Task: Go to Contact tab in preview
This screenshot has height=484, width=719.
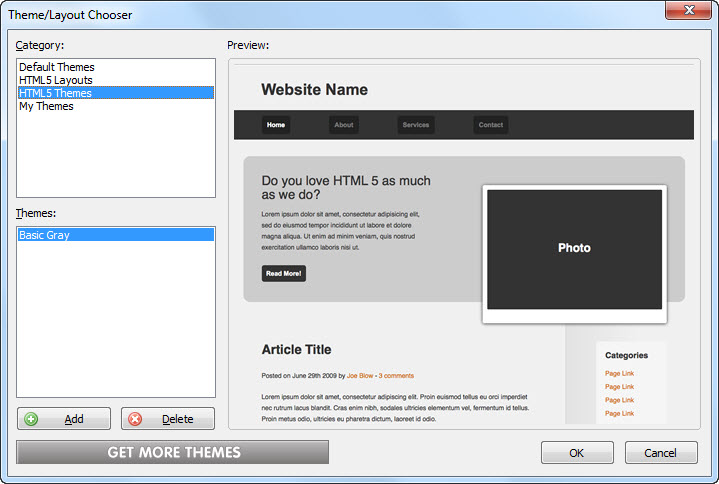Action: point(491,125)
